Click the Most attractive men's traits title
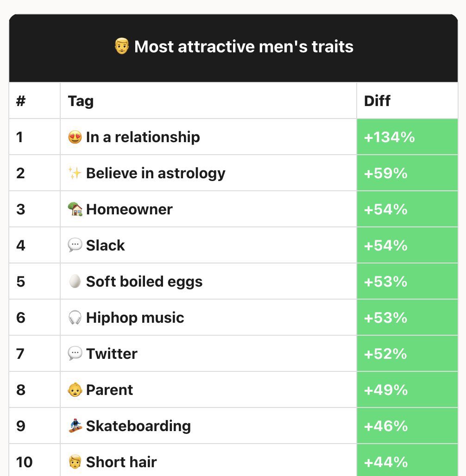Image resolution: width=466 pixels, height=476 pixels. [244, 46]
